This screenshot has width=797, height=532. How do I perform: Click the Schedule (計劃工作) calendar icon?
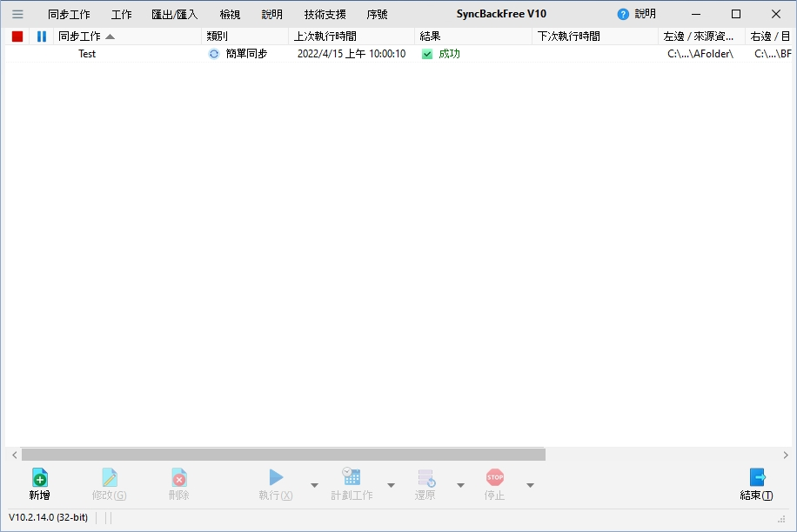[x=352, y=476]
